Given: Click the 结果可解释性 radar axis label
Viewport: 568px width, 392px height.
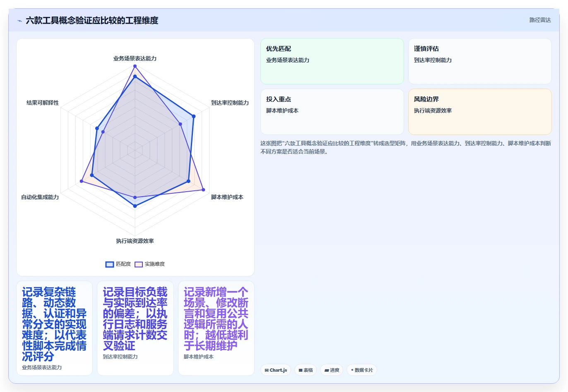Looking at the screenshot, I should [43, 103].
